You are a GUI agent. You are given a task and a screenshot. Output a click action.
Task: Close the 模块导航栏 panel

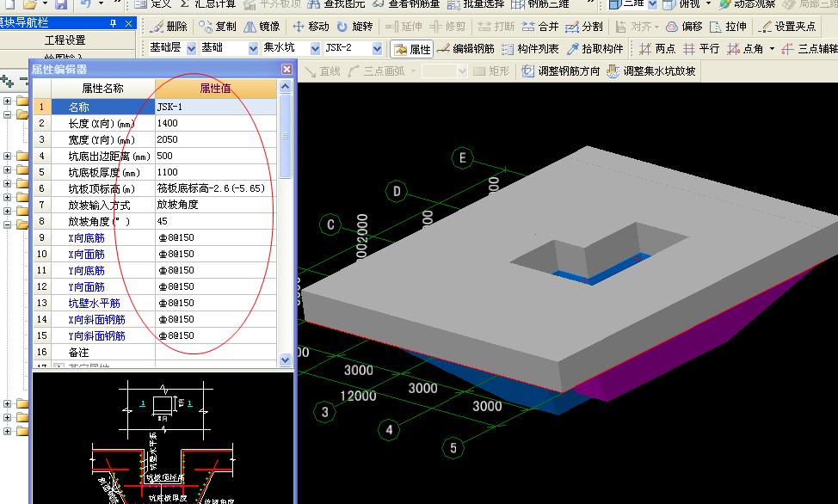(129, 23)
